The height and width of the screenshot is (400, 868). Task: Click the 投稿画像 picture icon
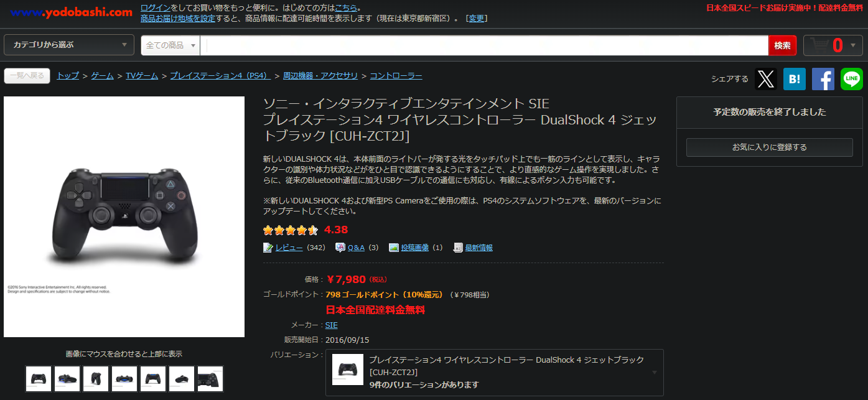393,248
